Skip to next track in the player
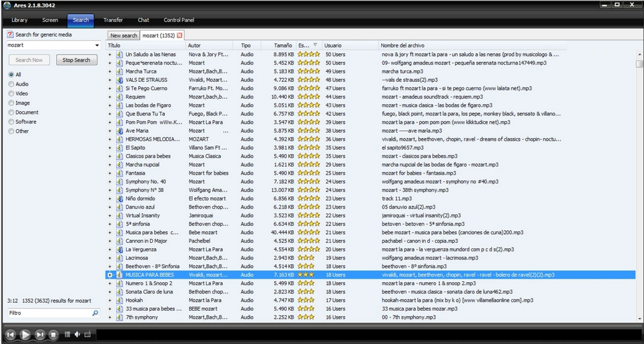This screenshot has height=344, width=644. [40, 335]
